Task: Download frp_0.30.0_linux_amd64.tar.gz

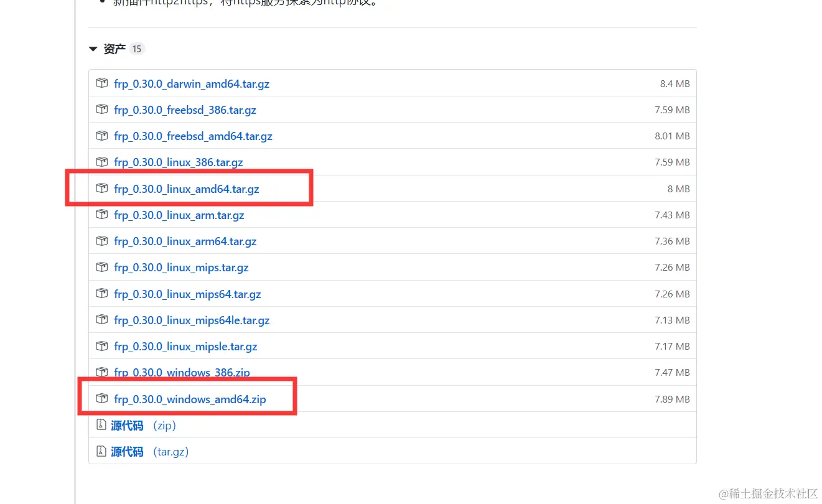Action: pos(187,189)
